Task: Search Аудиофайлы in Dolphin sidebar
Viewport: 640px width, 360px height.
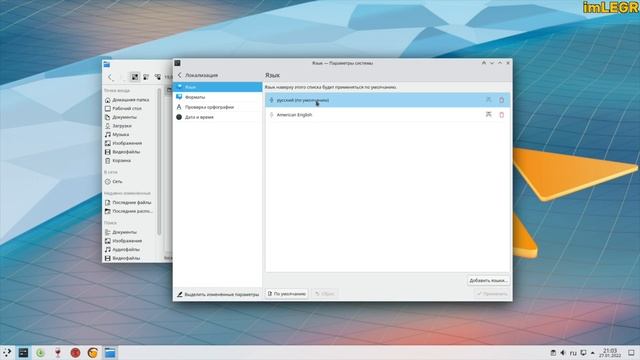Action: (130, 249)
